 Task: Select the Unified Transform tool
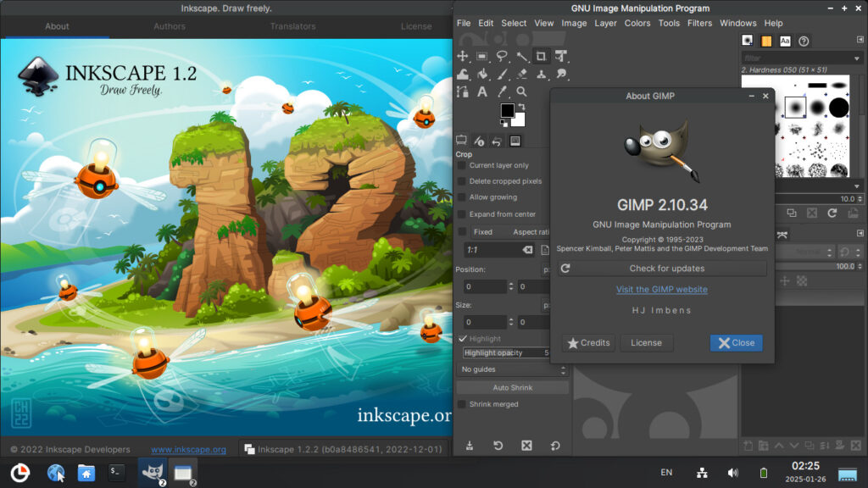click(x=561, y=56)
